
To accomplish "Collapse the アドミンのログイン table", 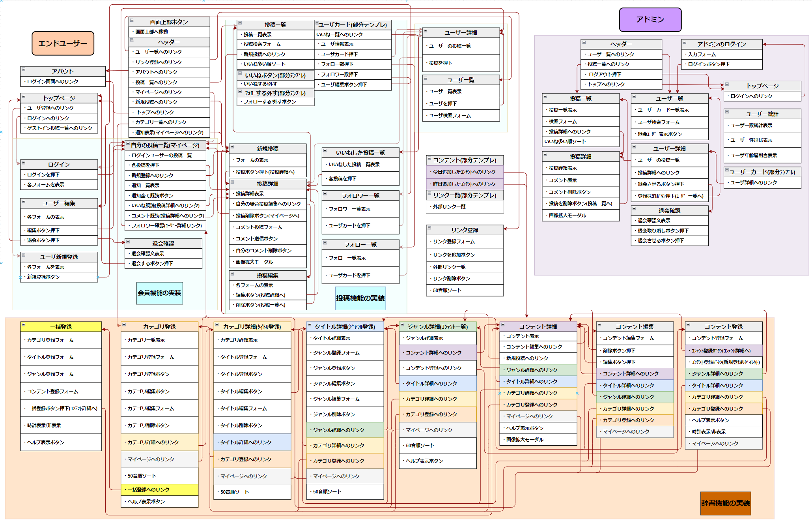I will (685, 42).
